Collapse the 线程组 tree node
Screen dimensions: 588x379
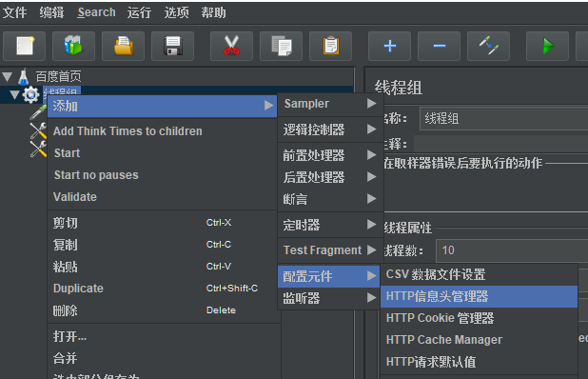[14, 94]
